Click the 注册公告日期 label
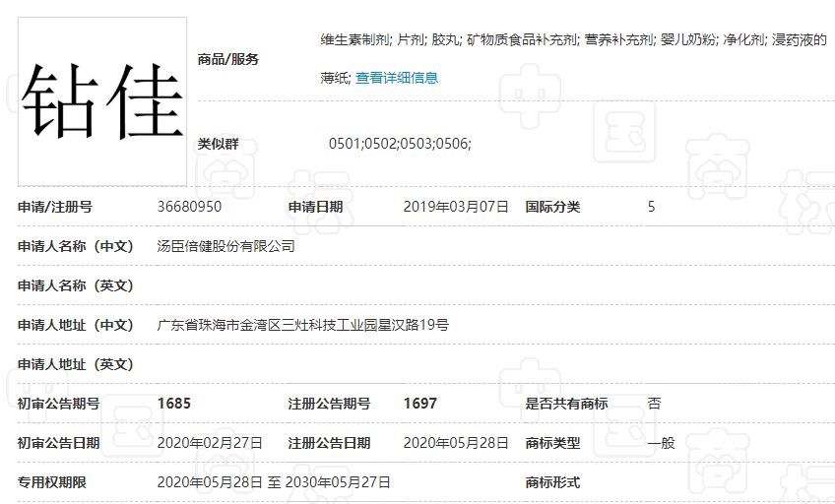835x504 pixels. click(x=329, y=443)
